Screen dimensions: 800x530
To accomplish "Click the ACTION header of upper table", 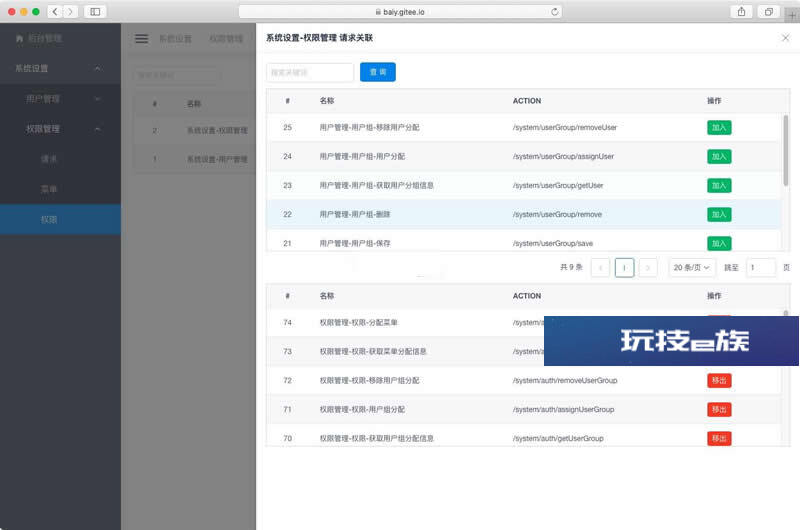I will (x=527, y=101).
